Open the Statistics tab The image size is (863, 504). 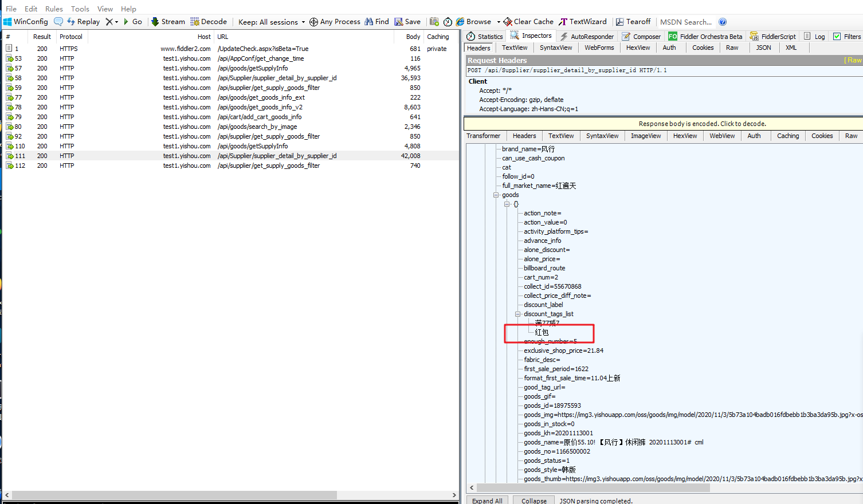[x=485, y=37]
